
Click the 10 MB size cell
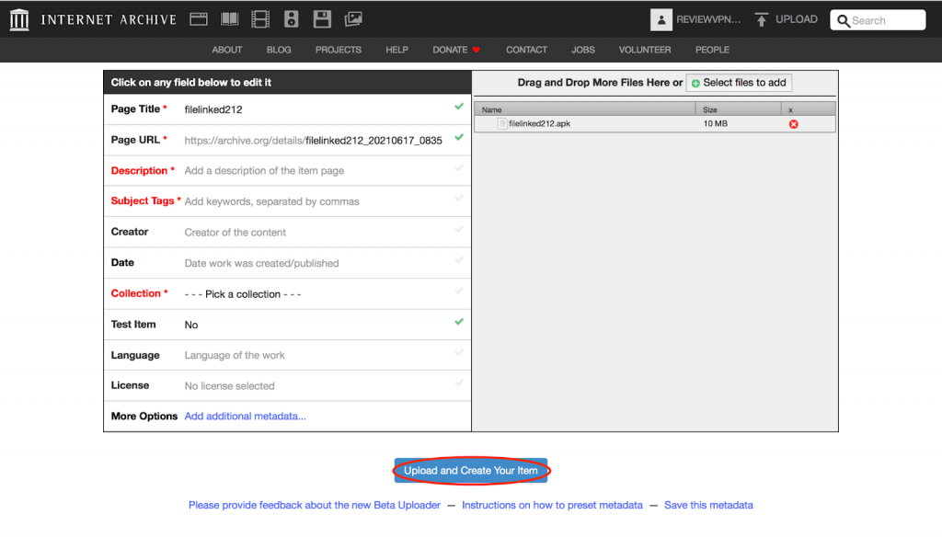coord(715,123)
